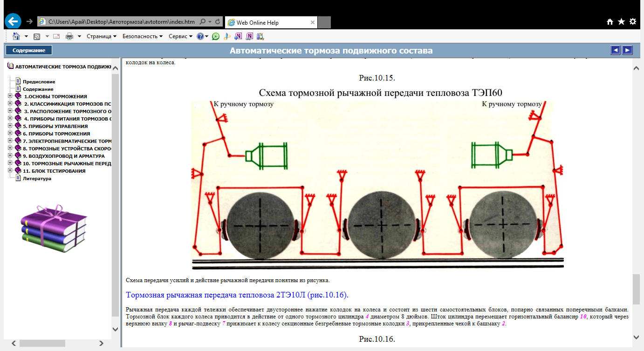Screen dimensions: 644x351
Task: Click the yellow and blue toolbar add-on icon
Action: click(227, 36)
